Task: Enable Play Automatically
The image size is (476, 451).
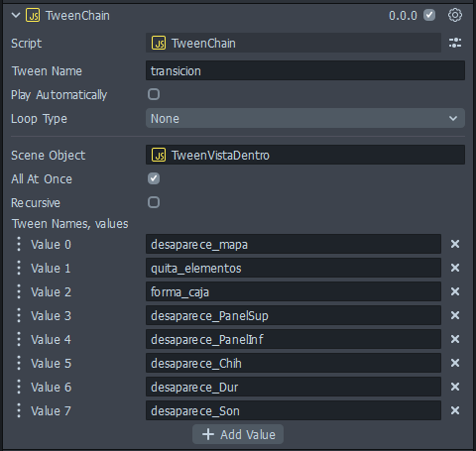Action: [154, 94]
